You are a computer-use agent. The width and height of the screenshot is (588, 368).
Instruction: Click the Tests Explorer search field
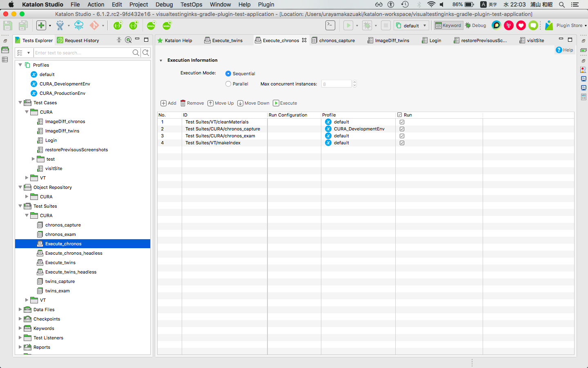click(x=82, y=53)
